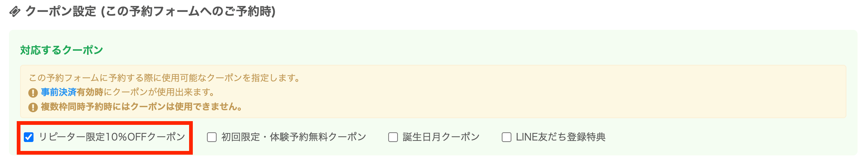Click the 誕生日月クーポン label text
The width and height of the screenshot is (868, 161).
tap(441, 137)
